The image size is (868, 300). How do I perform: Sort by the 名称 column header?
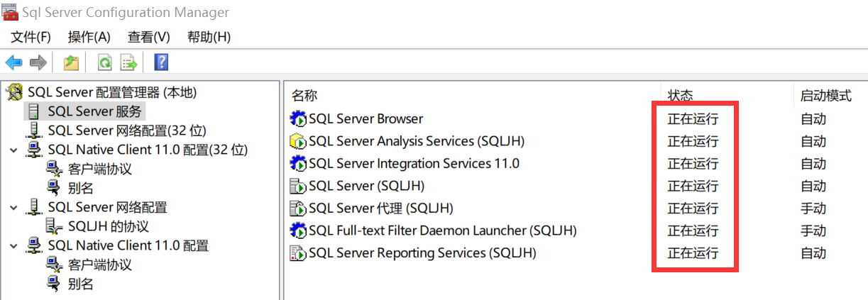point(304,95)
